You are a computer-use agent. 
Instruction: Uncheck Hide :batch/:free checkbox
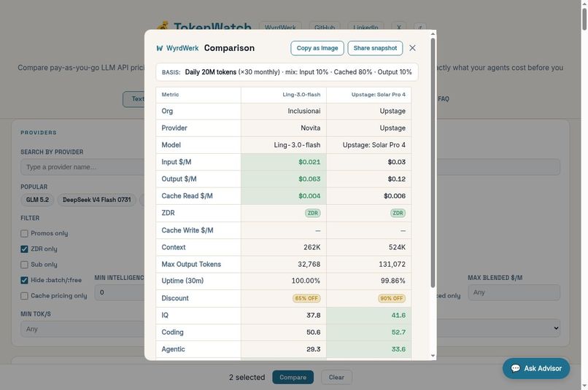pos(24,280)
